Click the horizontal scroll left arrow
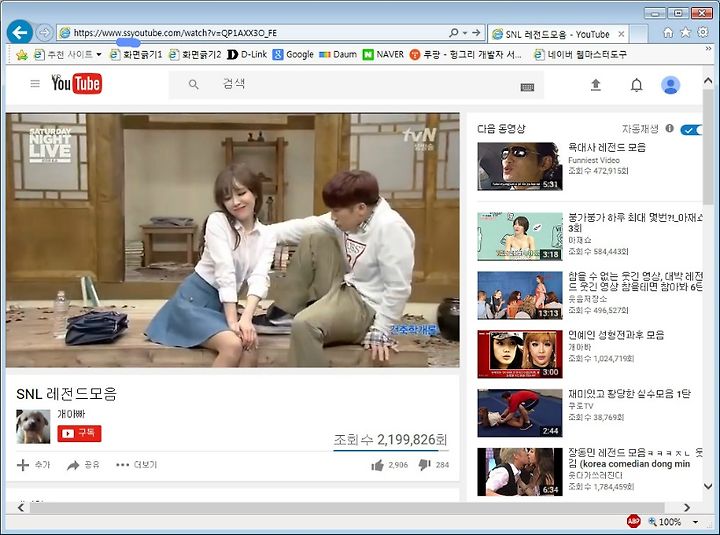Image resolution: width=720 pixels, height=535 pixels. tap(21, 507)
